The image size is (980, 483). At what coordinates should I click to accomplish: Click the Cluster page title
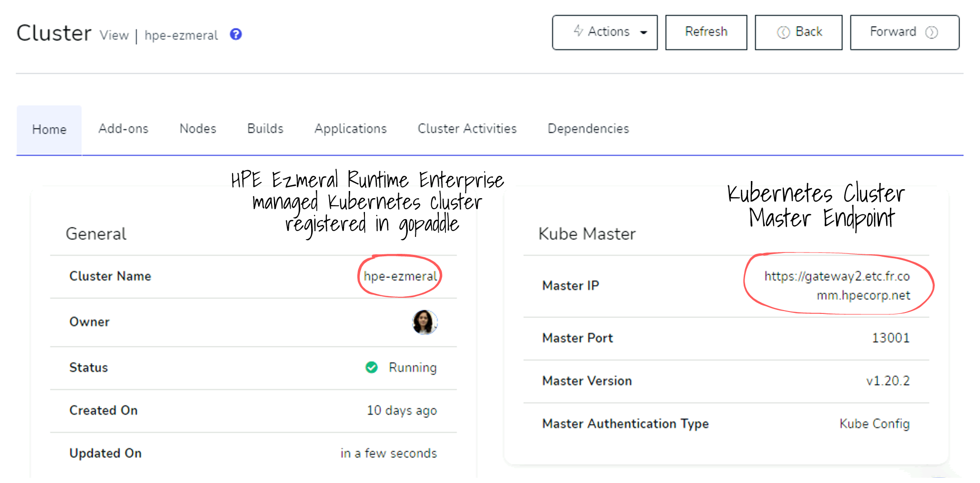point(54,33)
